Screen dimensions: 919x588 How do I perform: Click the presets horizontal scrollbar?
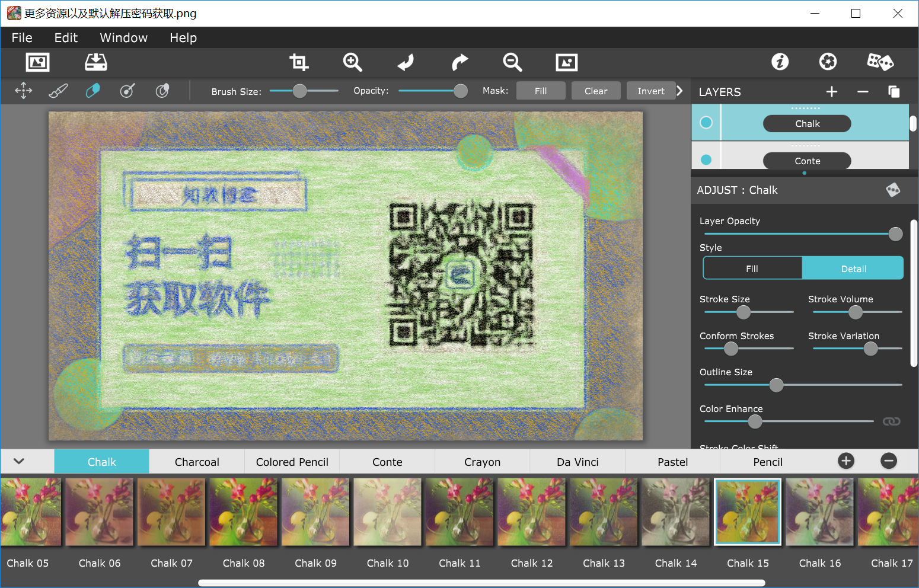(481, 583)
